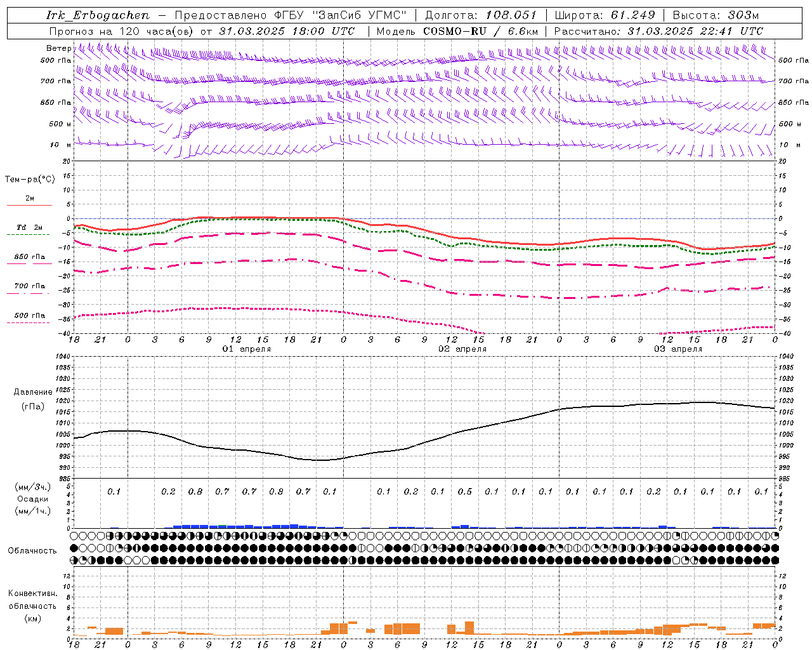The width and height of the screenshot is (812, 650).
Task: Click the calculated time 31.03.2025 22:41 UTC
Action: 695,31
